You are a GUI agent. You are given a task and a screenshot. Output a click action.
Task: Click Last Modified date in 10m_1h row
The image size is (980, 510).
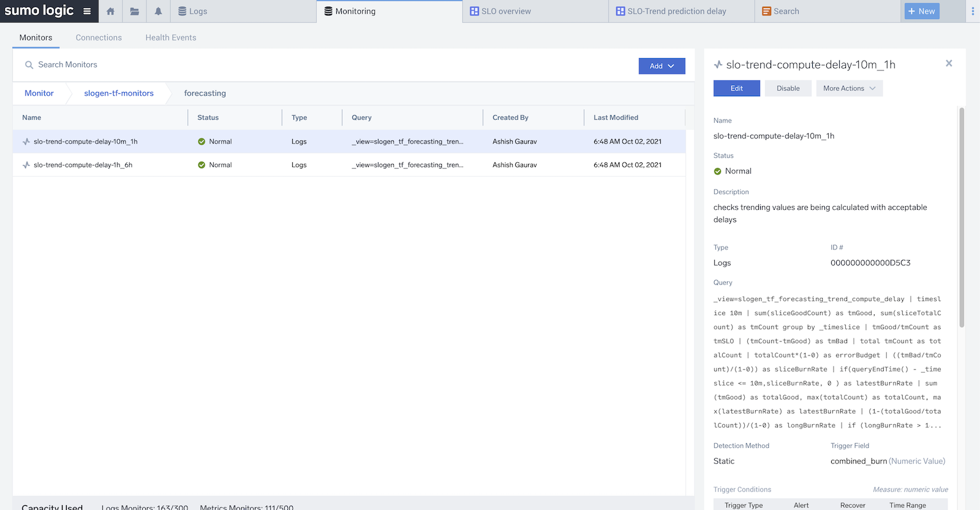tap(627, 142)
